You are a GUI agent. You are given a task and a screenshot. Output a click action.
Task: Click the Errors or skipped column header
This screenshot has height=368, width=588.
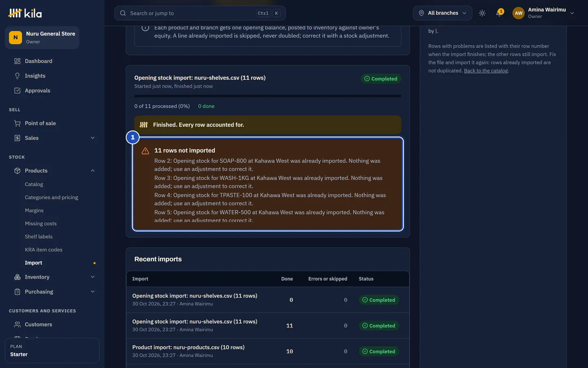(x=327, y=279)
